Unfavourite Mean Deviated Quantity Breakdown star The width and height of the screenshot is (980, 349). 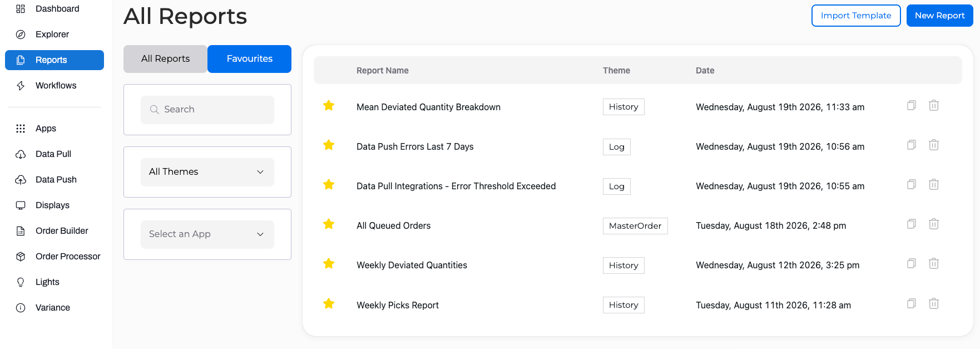click(329, 105)
